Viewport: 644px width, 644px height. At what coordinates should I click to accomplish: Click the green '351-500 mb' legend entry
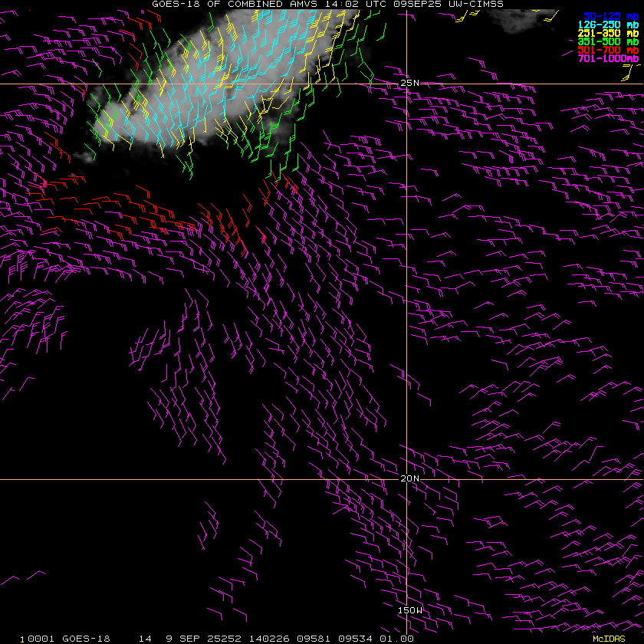pyautogui.click(x=608, y=41)
